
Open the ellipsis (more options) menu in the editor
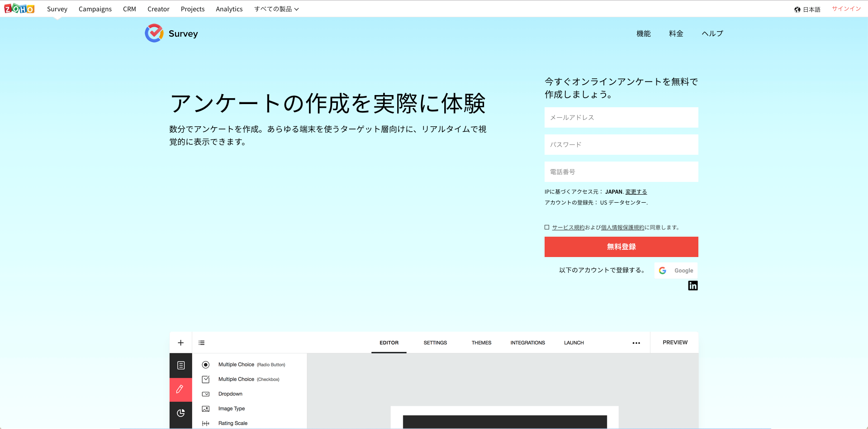[x=636, y=343]
